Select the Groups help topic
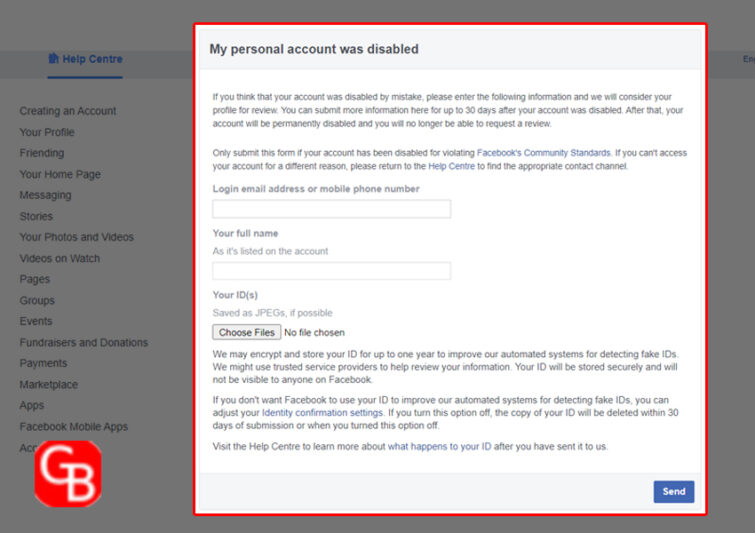The width and height of the screenshot is (755, 533). (x=37, y=300)
